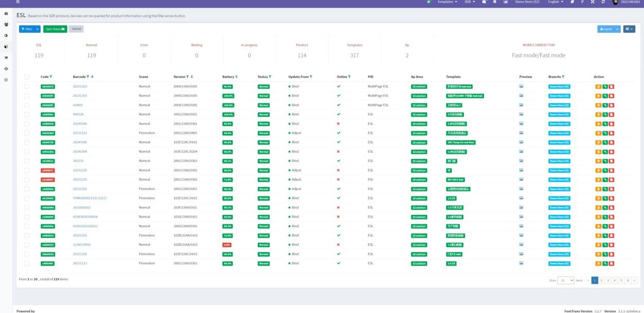Click the settings gear icon in the top bar
Image resolution: width=644 pixels, height=313 pixels.
click(494, 3)
